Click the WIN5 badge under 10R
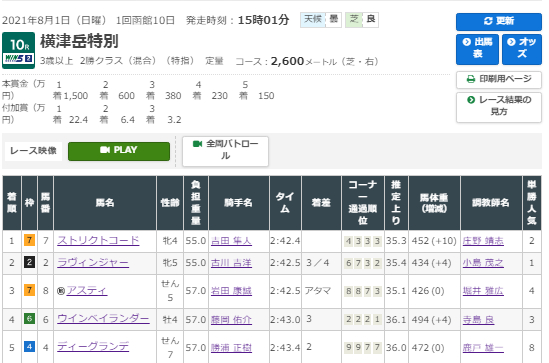This screenshot has height=363, width=549. tap(19, 58)
